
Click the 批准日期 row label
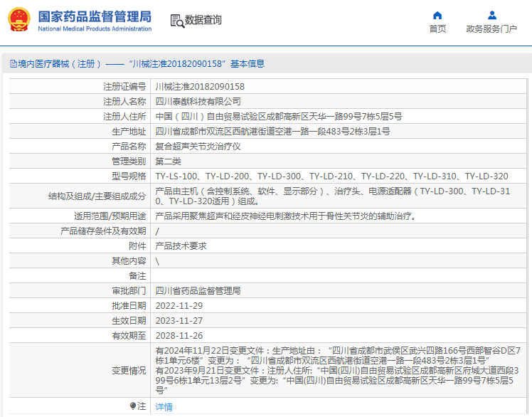129,305
